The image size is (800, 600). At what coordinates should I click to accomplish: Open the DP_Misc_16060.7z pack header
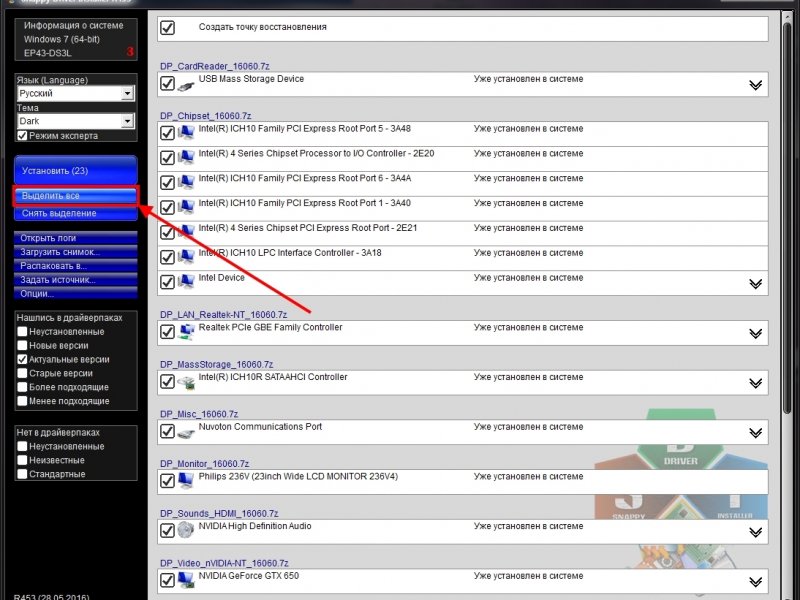point(199,414)
